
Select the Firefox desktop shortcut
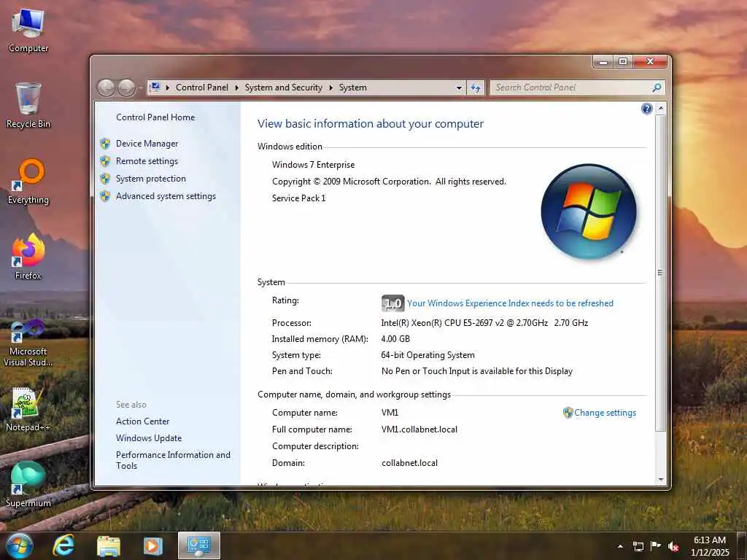pyautogui.click(x=28, y=257)
